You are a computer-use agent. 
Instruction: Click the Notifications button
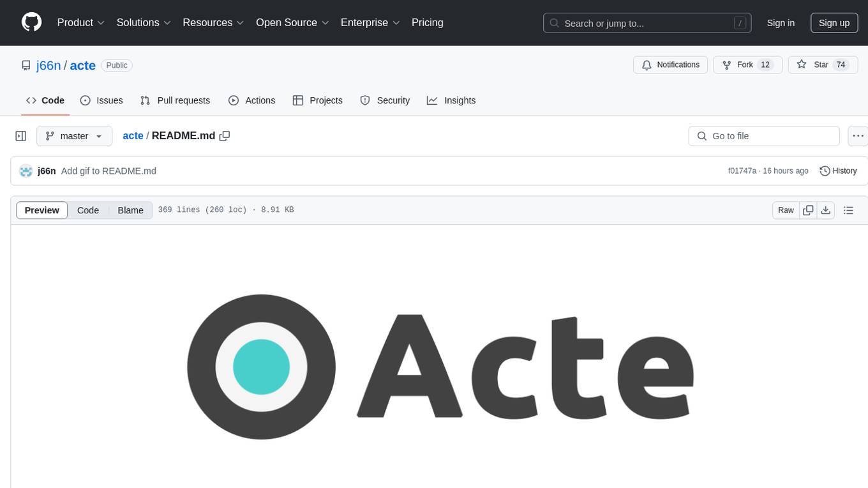tap(671, 65)
